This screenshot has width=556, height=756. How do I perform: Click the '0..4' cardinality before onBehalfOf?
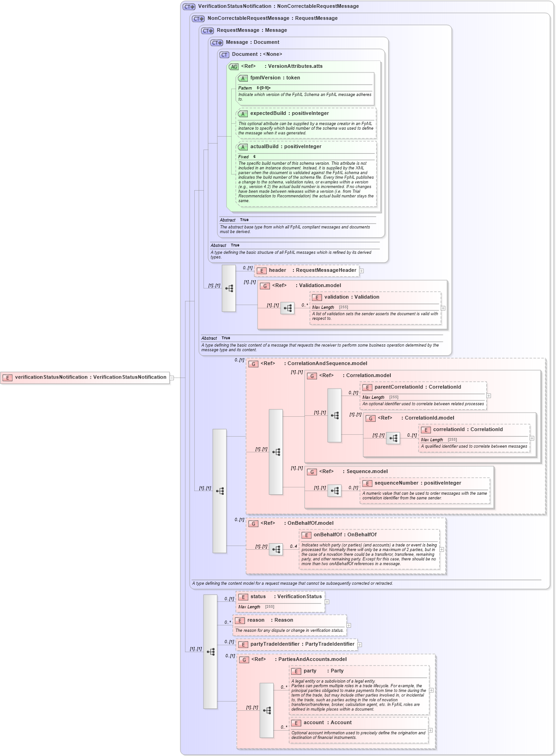[293, 546]
